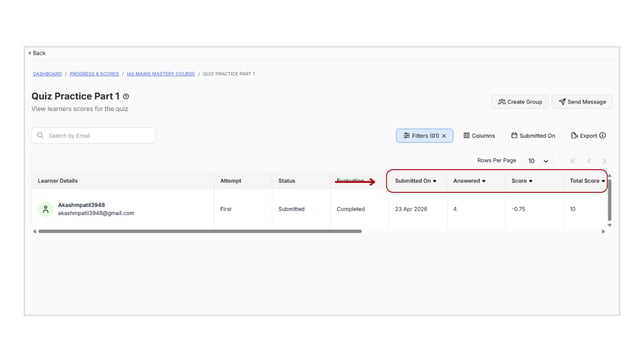Go back using the Back link
644x362 pixels.
pos(37,53)
